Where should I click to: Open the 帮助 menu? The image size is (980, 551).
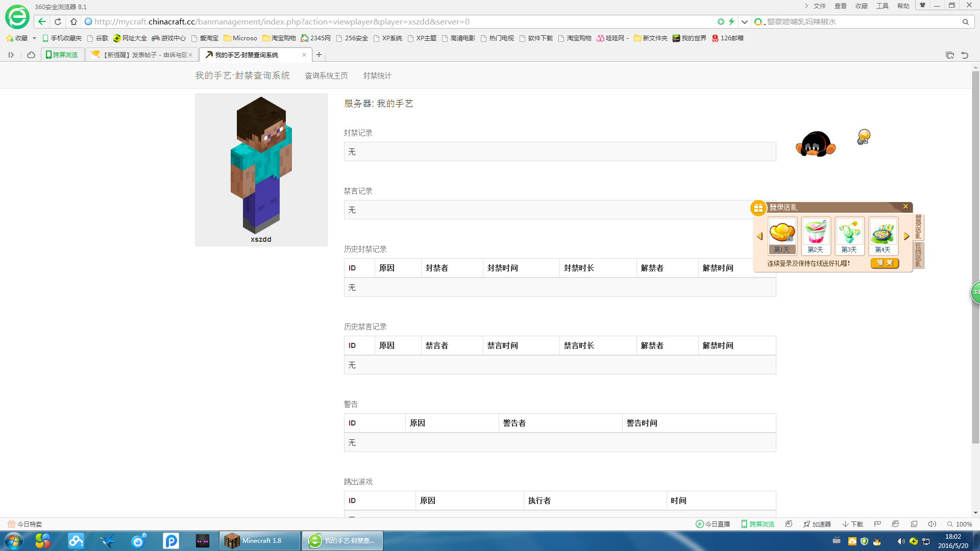point(903,6)
